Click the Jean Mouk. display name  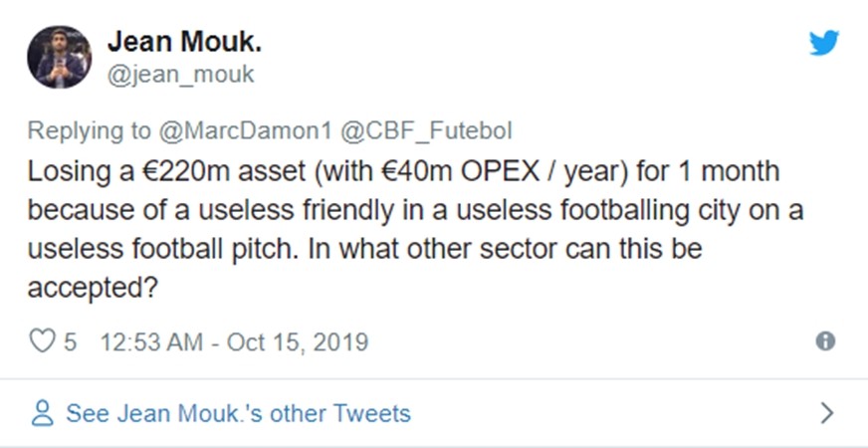pyautogui.click(x=184, y=42)
